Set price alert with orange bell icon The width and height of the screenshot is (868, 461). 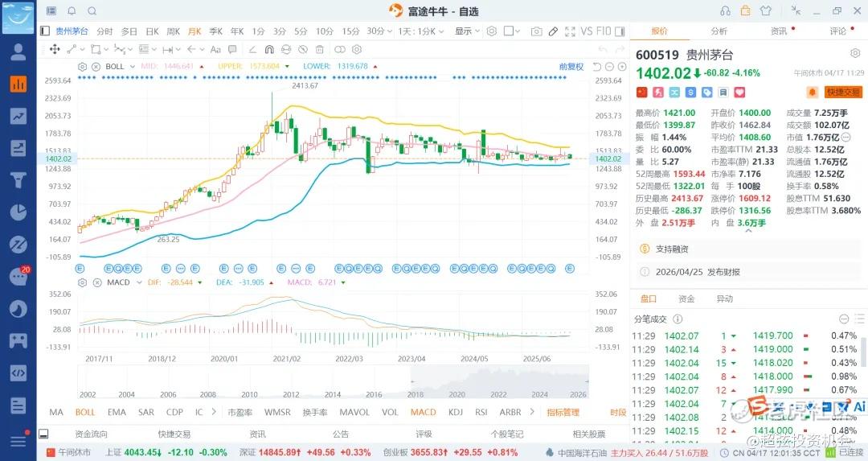click(812, 92)
